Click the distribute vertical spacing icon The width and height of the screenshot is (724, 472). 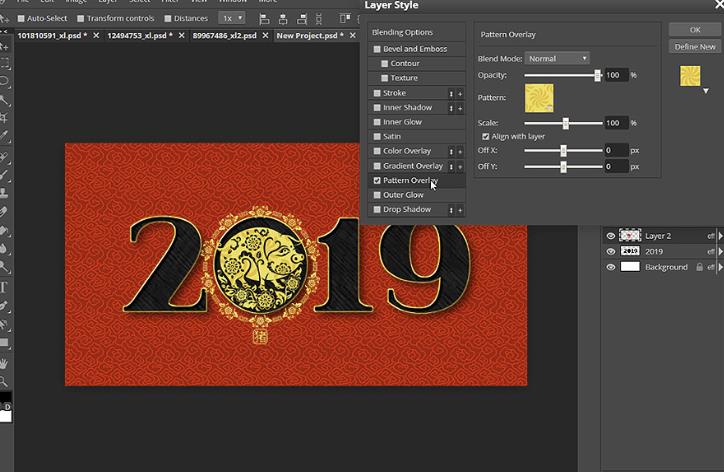[x=319, y=19]
